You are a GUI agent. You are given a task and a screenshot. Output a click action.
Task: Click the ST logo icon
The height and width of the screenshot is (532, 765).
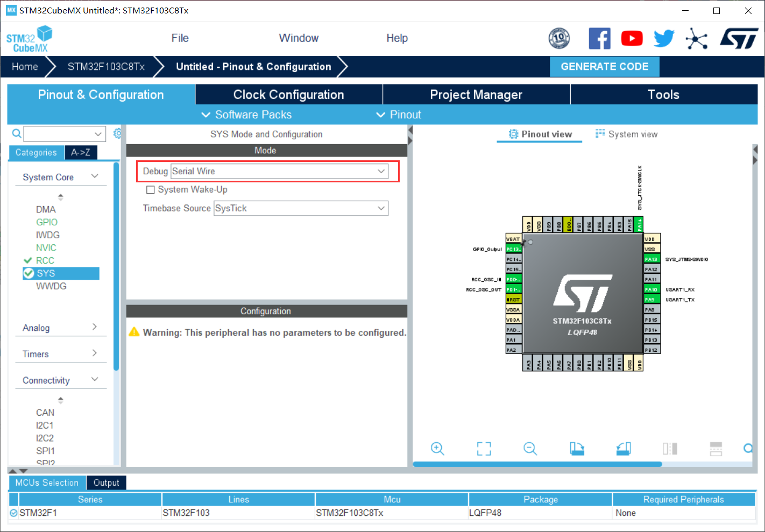pos(739,39)
